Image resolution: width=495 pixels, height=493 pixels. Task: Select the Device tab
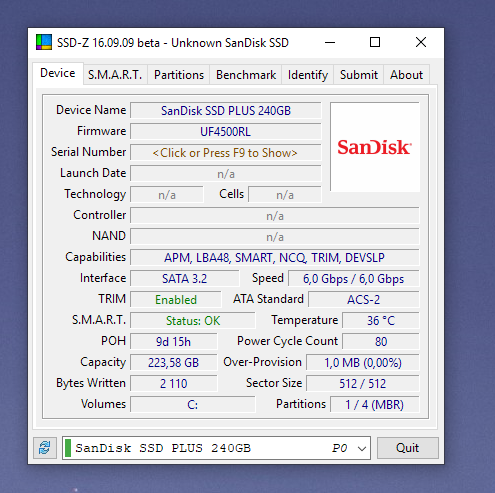[58, 73]
